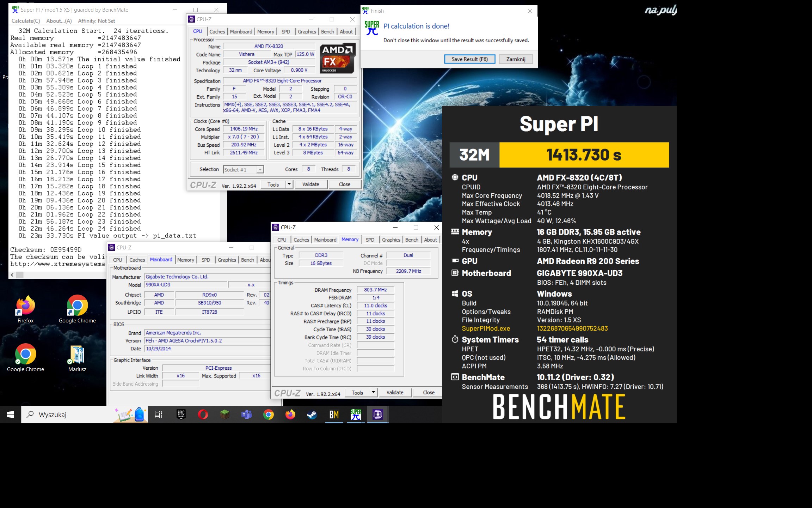Image resolution: width=812 pixels, height=508 pixels.
Task: Click the BENCHMATE logo at panel bottom
Action: pos(559,407)
